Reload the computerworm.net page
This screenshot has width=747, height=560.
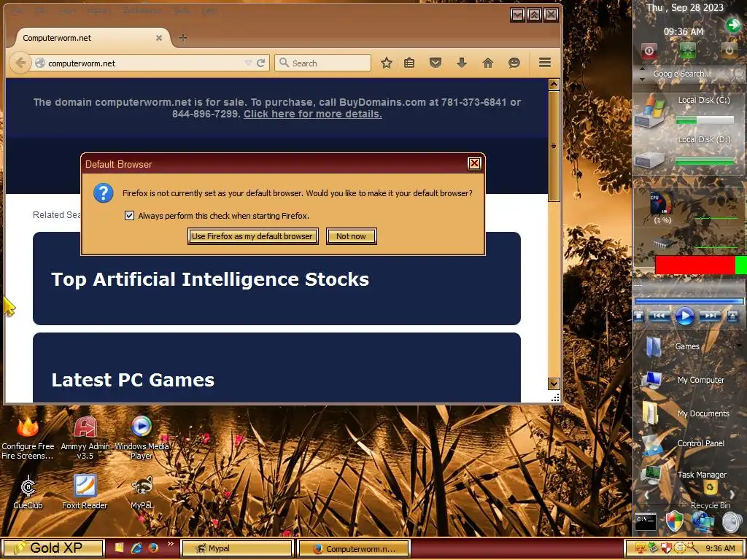[x=260, y=63]
